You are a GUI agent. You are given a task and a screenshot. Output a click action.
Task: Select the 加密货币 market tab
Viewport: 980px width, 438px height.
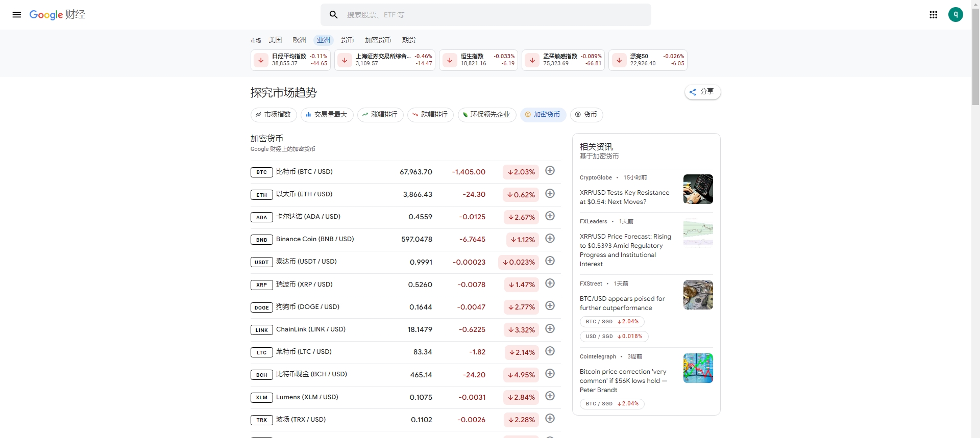[x=378, y=40]
